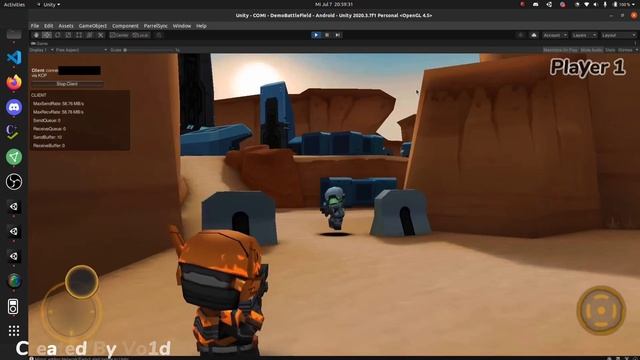The image size is (640, 360).
Task: Click the Player 1 label
Action: click(x=587, y=67)
